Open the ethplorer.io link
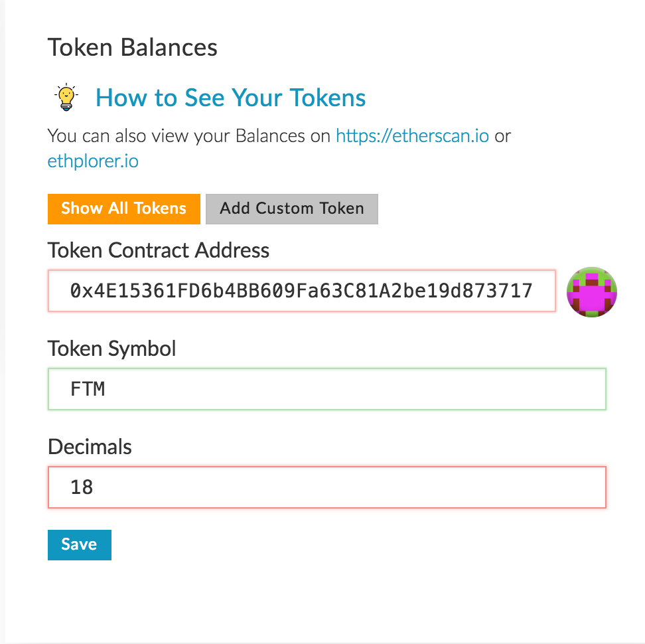This screenshot has width=645, height=644. [92, 161]
